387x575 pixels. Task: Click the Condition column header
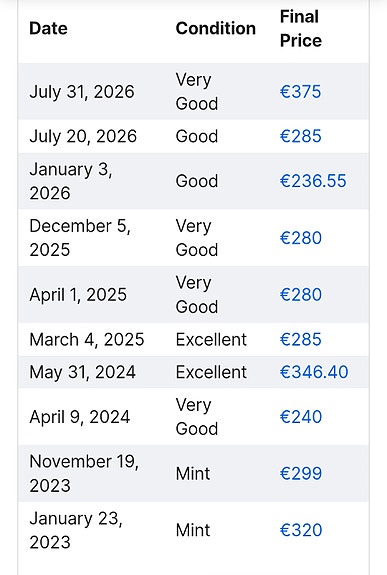(x=216, y=29)
